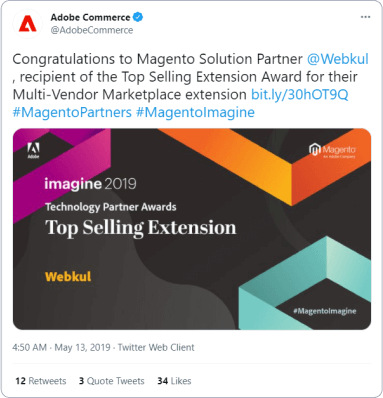Image resolution: width=383 pixels, height=398 pixels.
Task: Click the 4:50 AM · May 13, 2019 timestamp
Action: 61,347
